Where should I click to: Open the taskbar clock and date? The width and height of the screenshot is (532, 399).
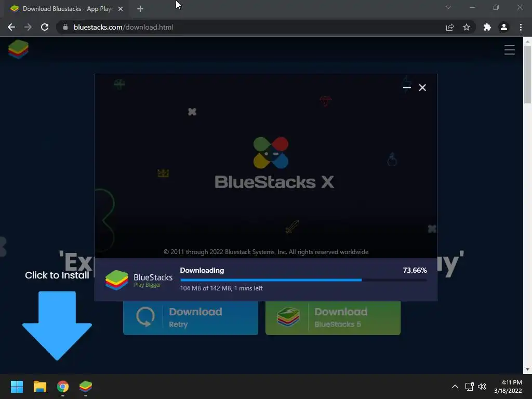click(508, 387)
